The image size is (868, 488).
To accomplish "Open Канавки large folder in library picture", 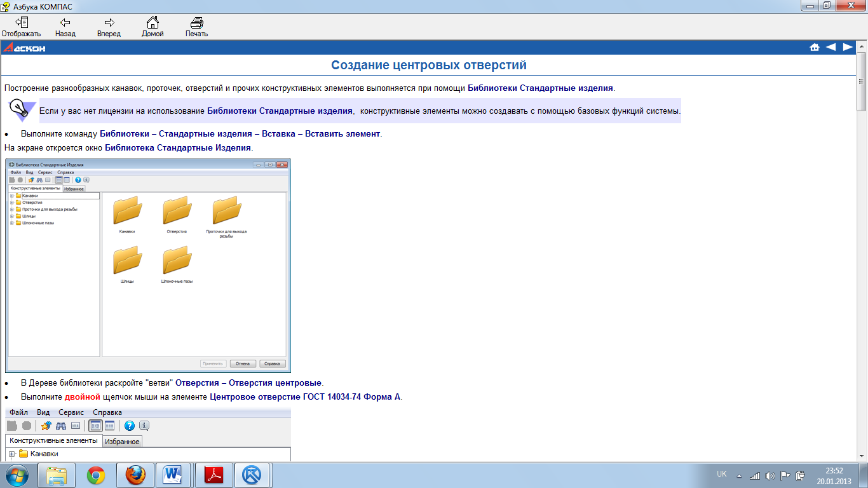I will coord(127,211).
